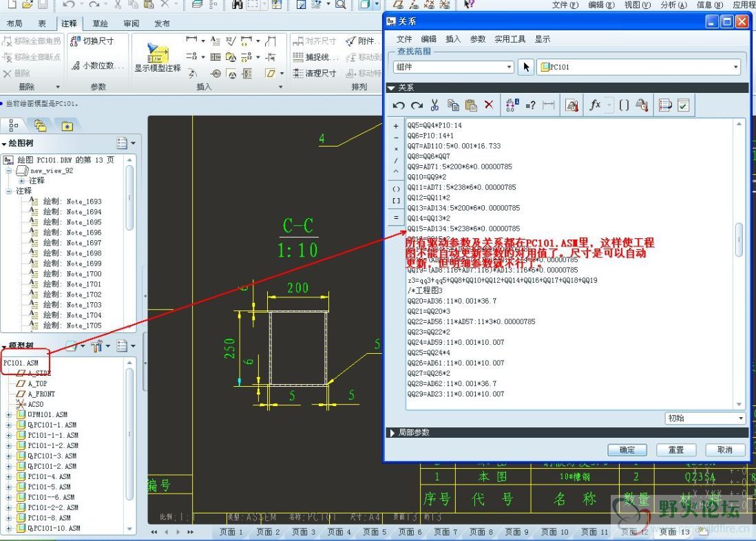This screenshot has width=756, height=541.
Task: Open the 插入 menu in Relations dialog
Action: click(453, 39)
